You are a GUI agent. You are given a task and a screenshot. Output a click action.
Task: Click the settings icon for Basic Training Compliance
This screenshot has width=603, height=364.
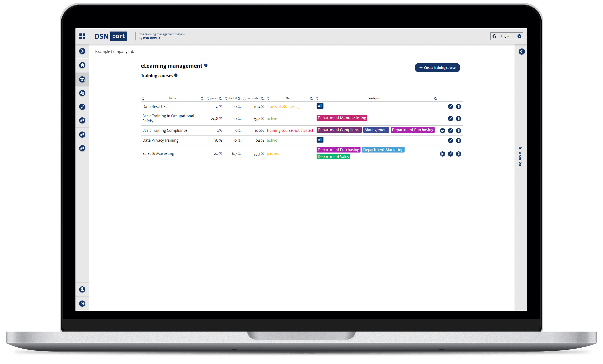[451, 130]
